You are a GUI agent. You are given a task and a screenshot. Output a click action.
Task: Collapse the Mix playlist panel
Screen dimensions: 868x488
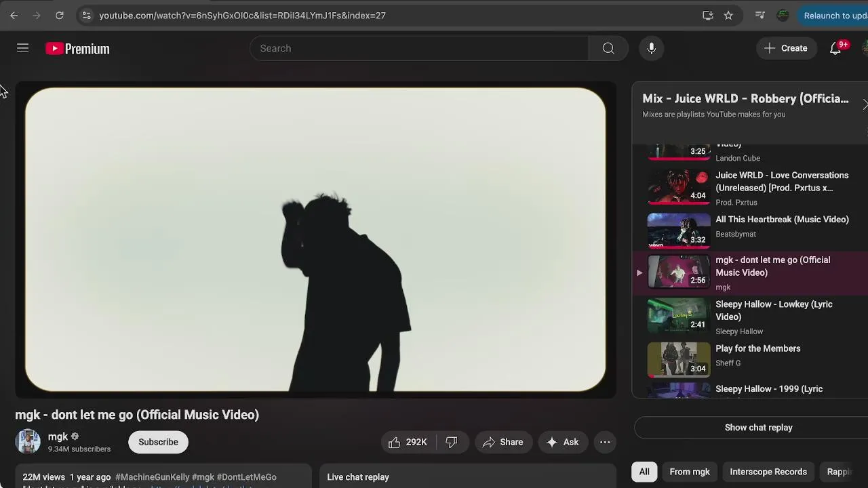pos(865,104)
